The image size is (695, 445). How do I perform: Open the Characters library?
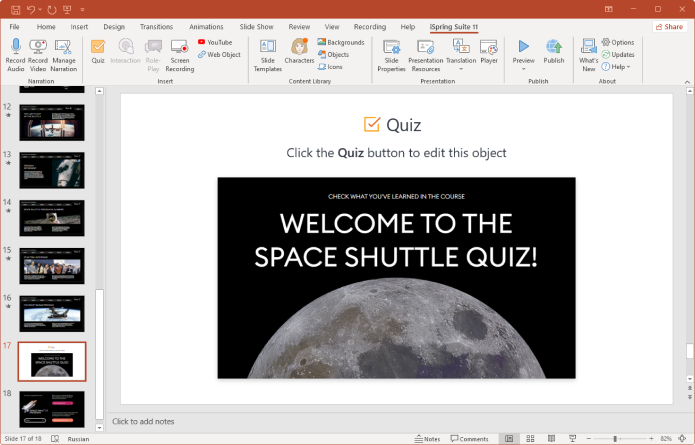pyautogui.click(x=299, y=51)
